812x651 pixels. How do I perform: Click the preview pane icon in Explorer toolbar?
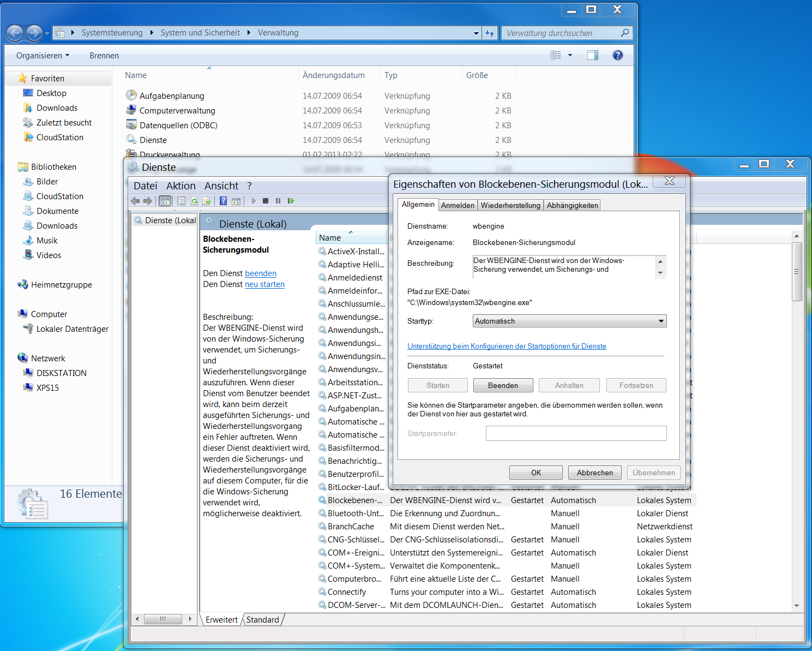tap(592, 55)
